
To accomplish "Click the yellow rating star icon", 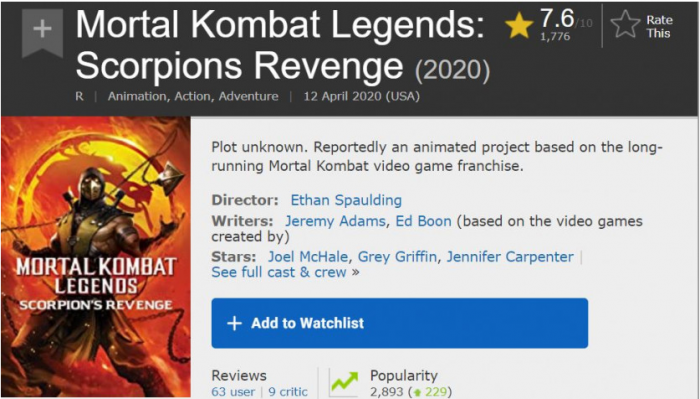I will tap(519, 26).
